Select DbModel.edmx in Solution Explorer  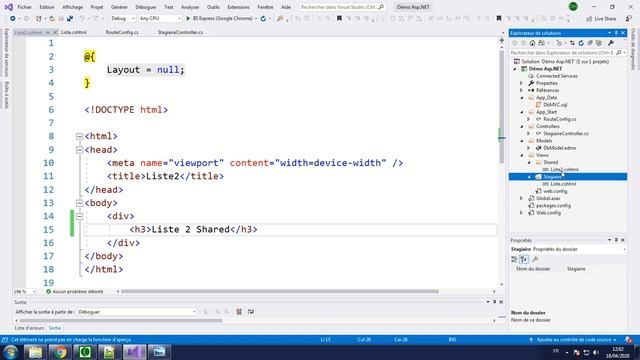(x=560, y=148)
